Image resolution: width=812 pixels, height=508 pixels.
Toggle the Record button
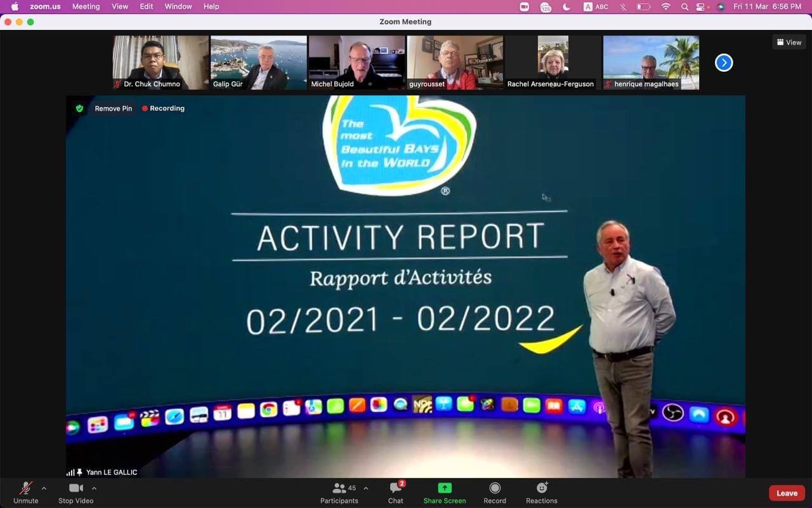pyautogui.click(x=495, y=492)
